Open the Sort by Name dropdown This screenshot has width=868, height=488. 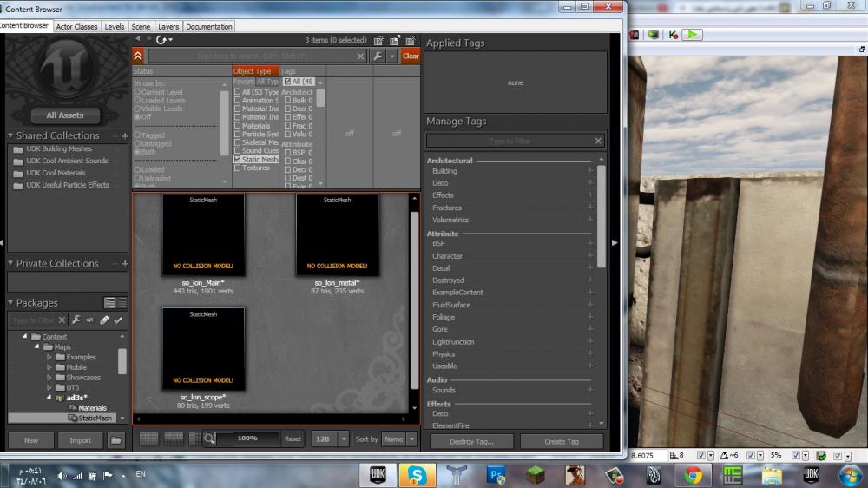[411, 439]
